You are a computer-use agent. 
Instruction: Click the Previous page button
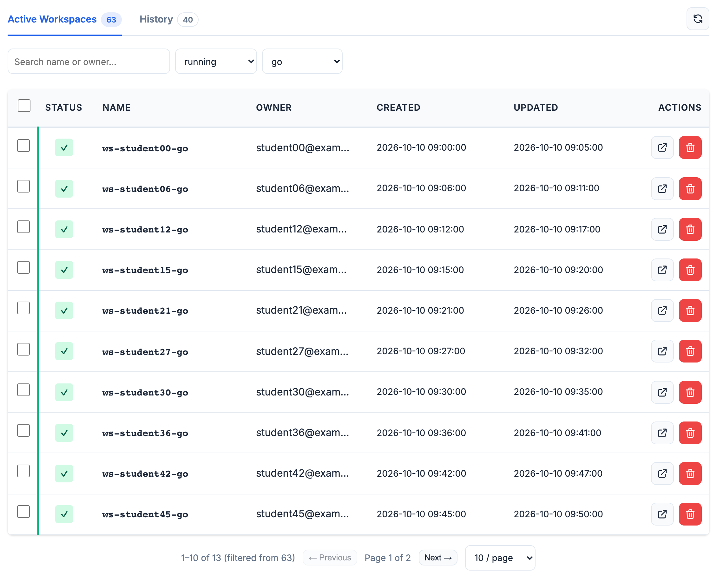(x=330, y=558)
